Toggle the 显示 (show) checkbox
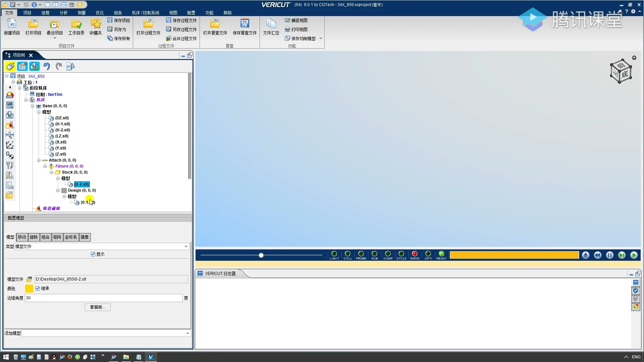Viewport: 644px width, 362px height. [93, 254]
